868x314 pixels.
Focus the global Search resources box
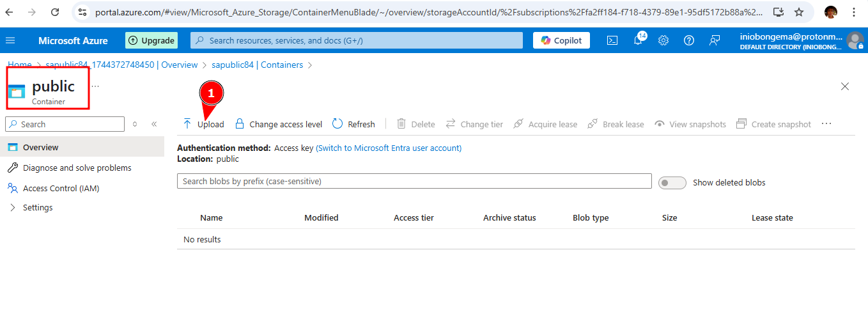click(358, 40)
